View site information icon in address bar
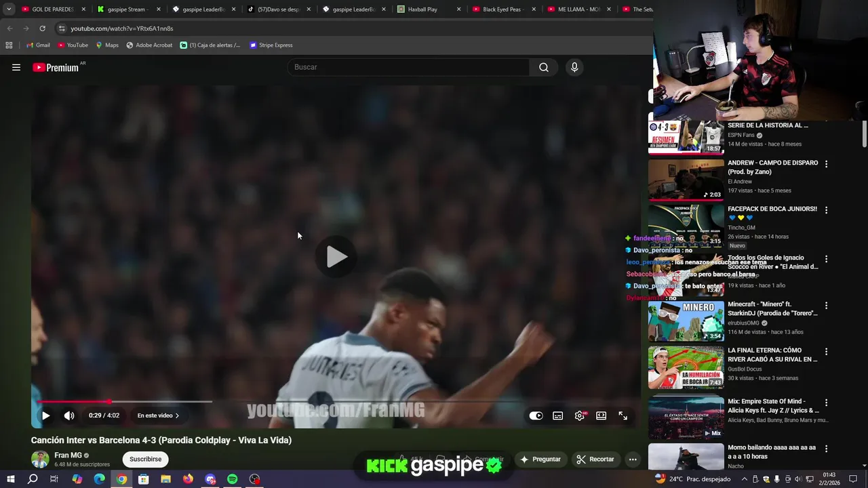Viewport: 868px width, 488px height. point(61,28)
